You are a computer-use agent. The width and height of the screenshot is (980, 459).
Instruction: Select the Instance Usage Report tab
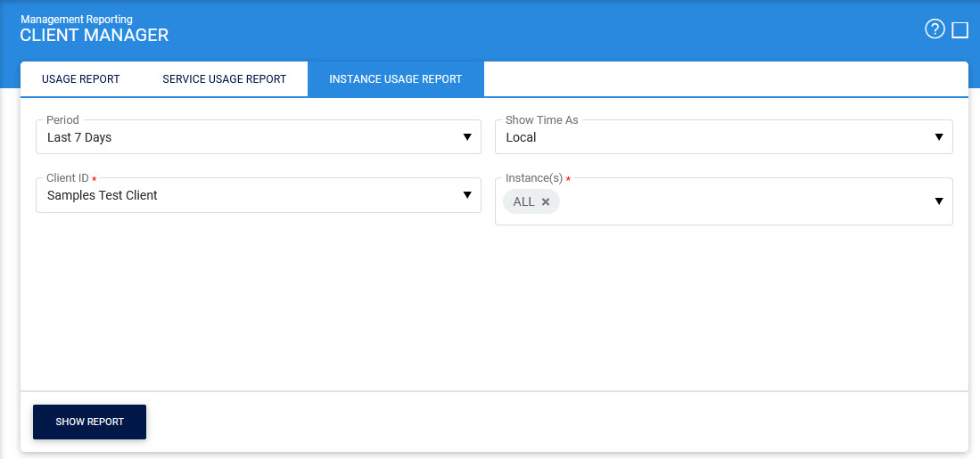pos(395,79)
